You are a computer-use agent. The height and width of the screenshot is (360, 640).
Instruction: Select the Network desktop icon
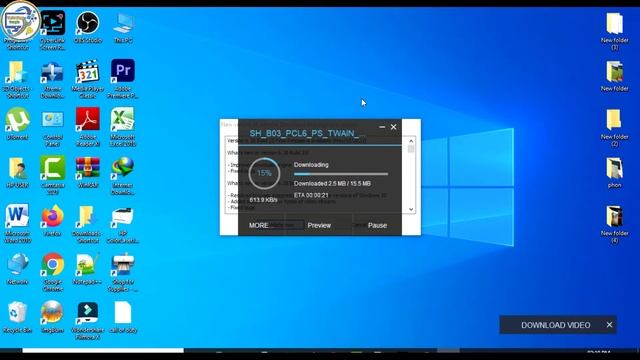click(x=17, y=269)
